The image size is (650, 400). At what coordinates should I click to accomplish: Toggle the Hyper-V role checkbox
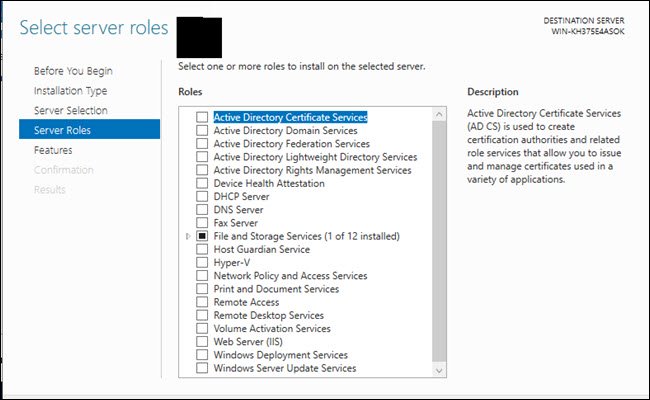[x=203, y=263]
